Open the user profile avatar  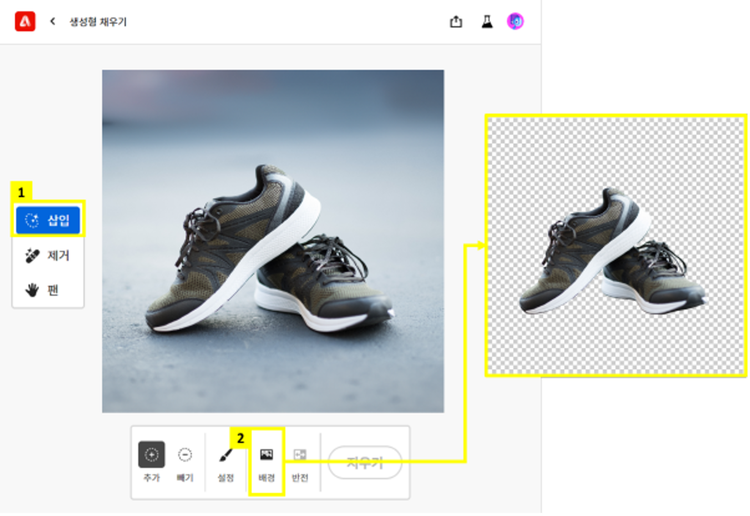coord(515,22)
